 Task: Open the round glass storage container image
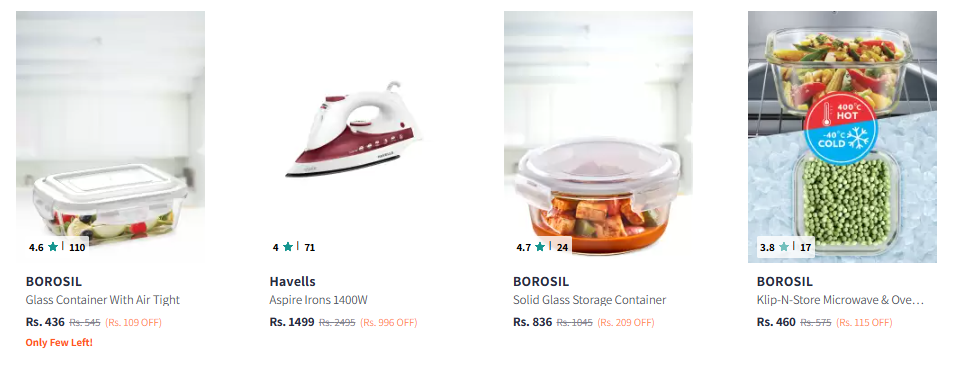pos(598,137)
